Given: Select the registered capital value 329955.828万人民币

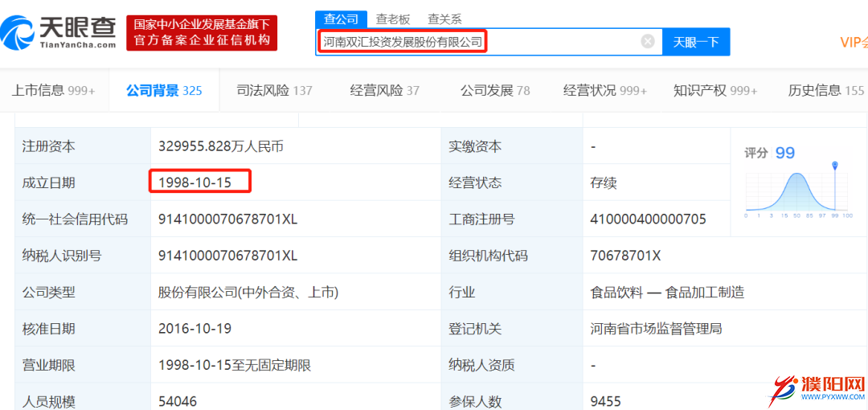Looking at the screenshot, I should pos(221,146).
